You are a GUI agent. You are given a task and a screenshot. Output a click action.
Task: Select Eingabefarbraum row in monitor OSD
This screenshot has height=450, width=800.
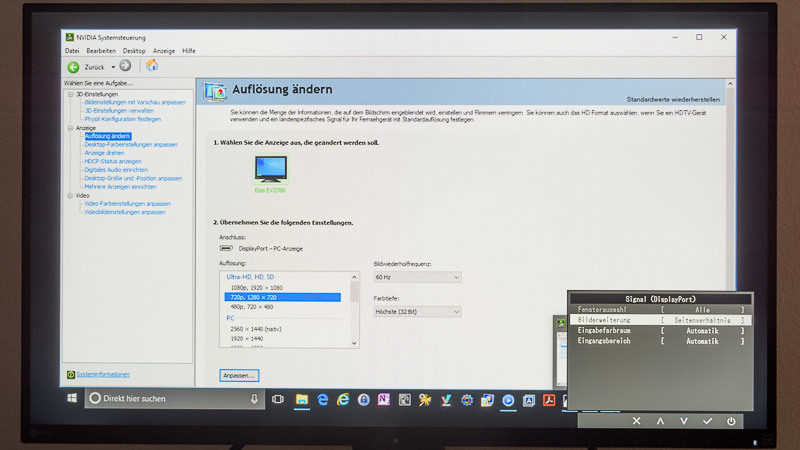pos(660,331)
